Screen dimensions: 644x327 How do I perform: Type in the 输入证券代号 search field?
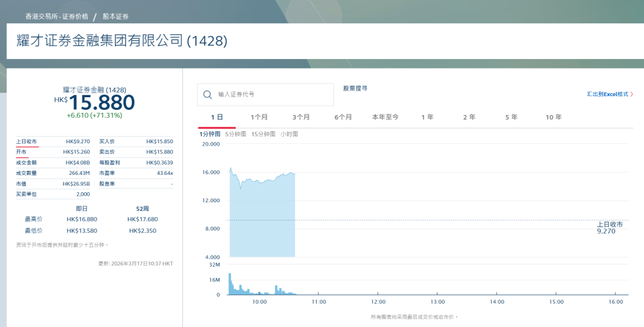[x=271, y=95]
